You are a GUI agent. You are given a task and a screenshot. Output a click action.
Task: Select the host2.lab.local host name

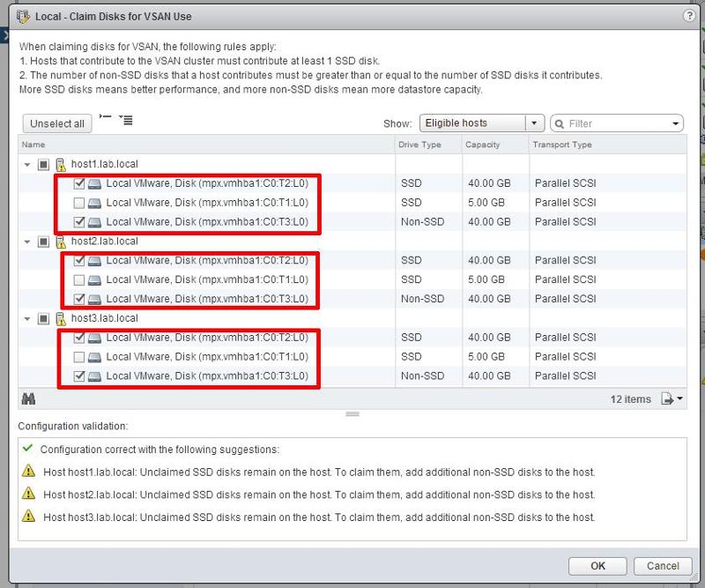tap(104, 242)
